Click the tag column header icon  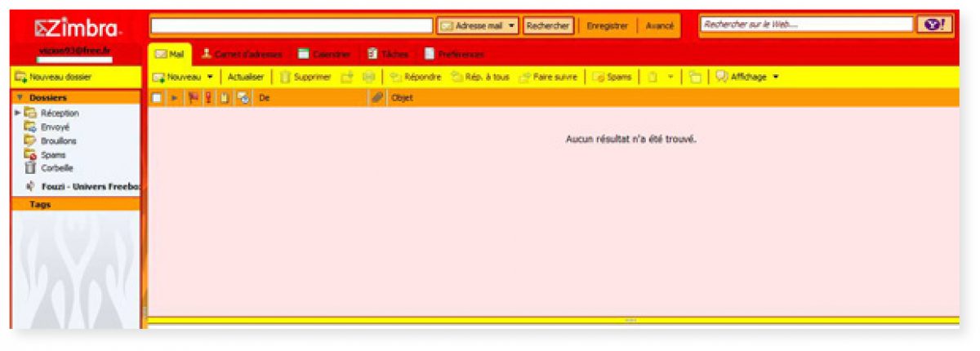pyautogui.click(x=224, y=98)
